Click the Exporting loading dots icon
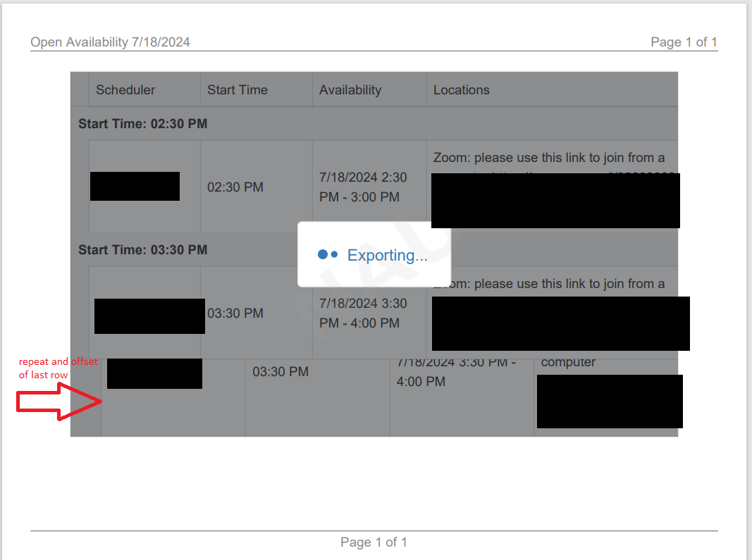This screenshot has height=560, width=752. (x=328, y=254)
